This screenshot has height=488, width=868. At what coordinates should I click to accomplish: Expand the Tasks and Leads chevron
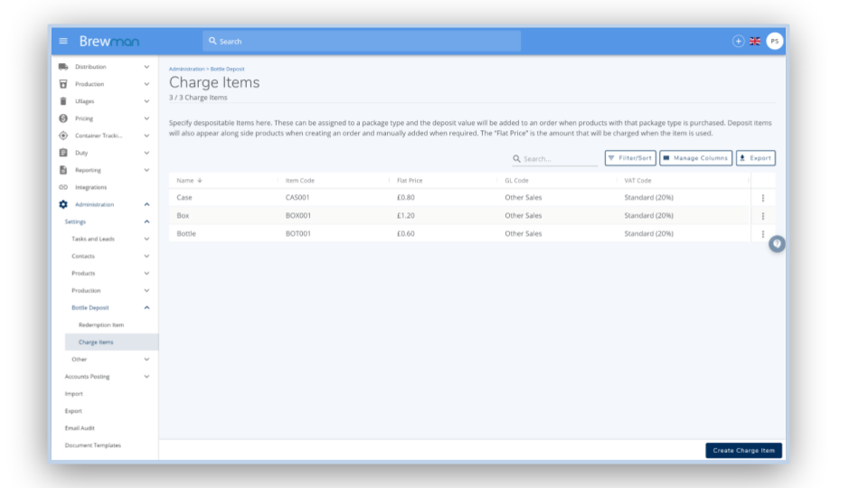coord(146,239)
